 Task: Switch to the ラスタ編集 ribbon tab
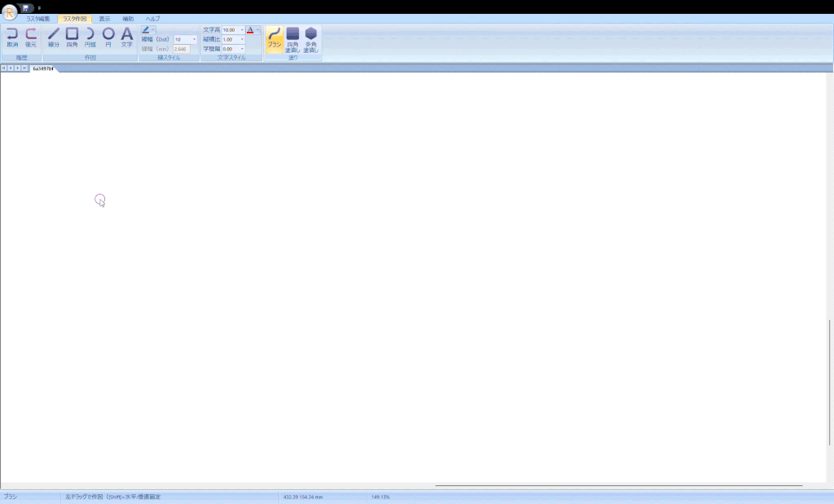coord(38,19)
